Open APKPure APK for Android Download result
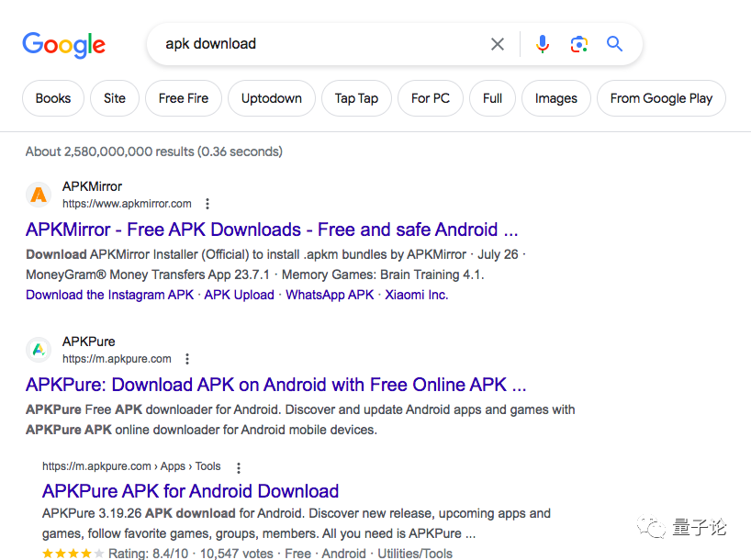 pyautogui.click(x=191, y=491)
